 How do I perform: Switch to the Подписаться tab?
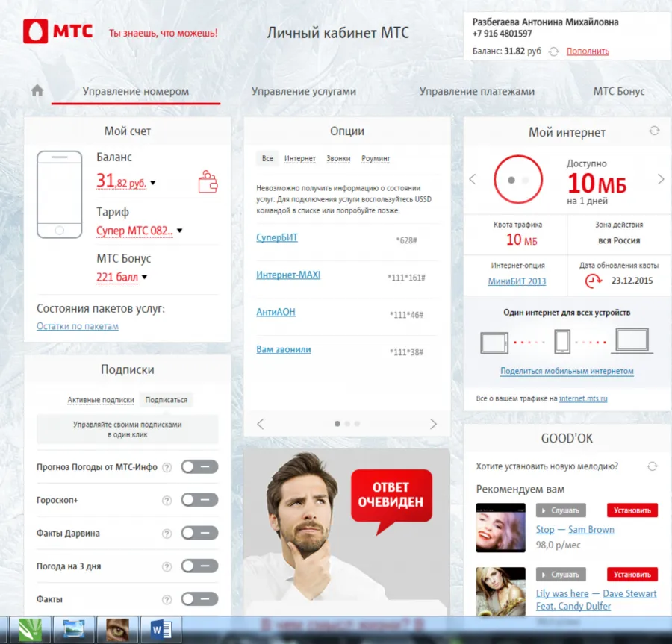coord(167,400)
